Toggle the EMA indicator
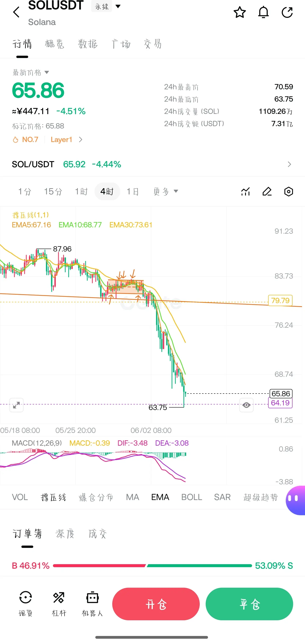The height and width of the screenshot is (644, 305). pyautogui.click(x=160, y=497)
